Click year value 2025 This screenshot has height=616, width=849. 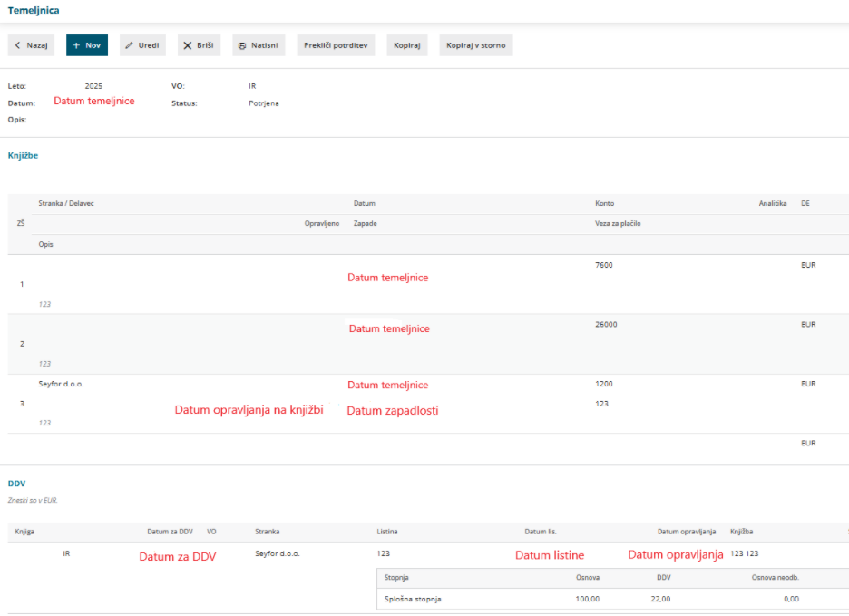[93, 86]
